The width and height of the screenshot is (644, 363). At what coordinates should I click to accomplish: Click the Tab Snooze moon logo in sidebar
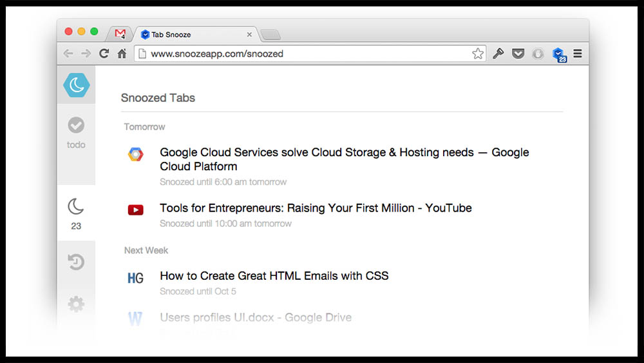tap(76, 85)
